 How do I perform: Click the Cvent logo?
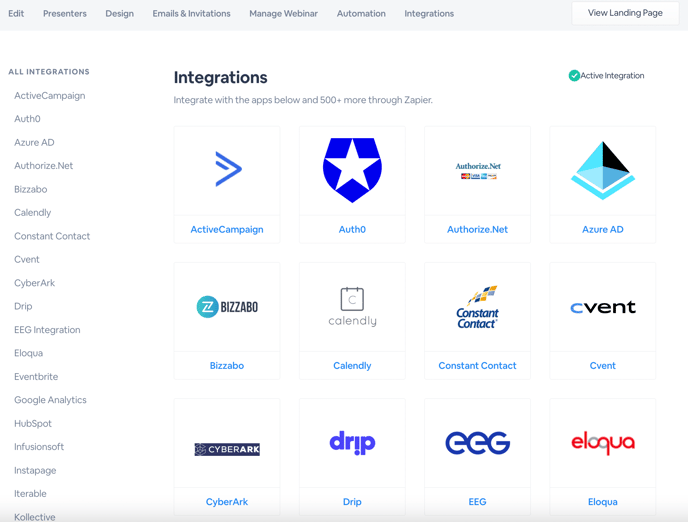(x=603, y=307)
